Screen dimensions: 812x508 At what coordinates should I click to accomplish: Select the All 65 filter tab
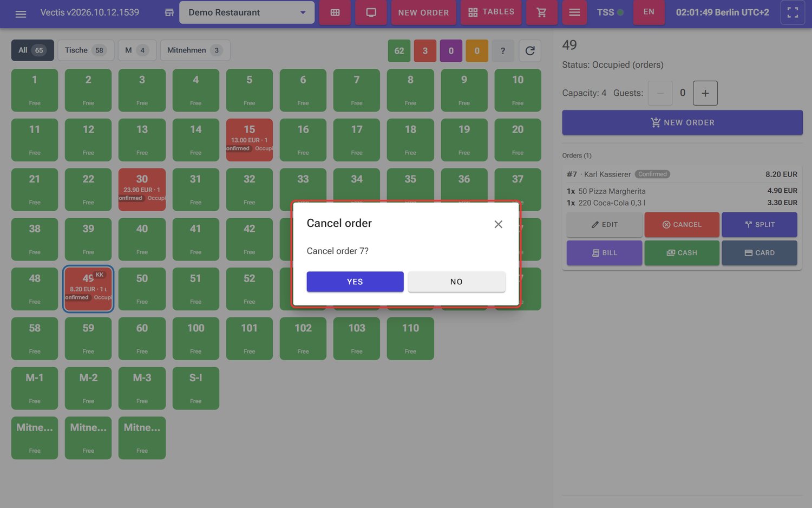coord(32,50)
